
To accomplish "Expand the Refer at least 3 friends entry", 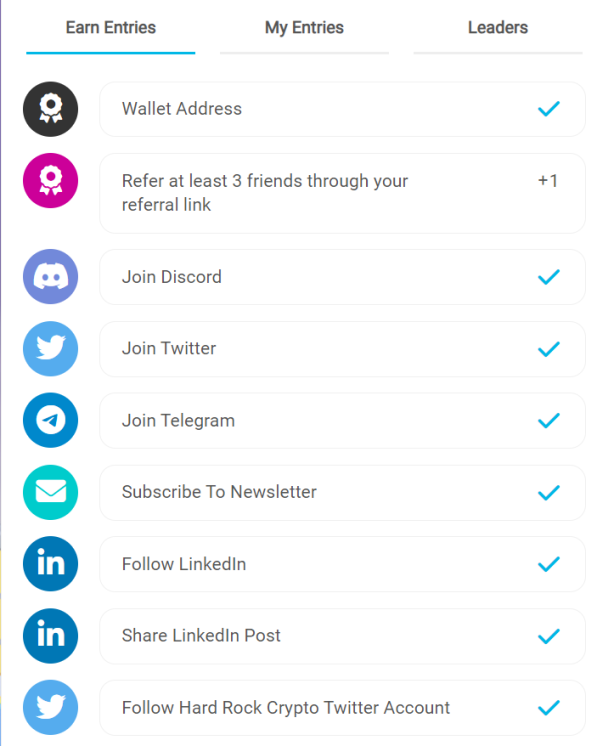I will tap(342, 193).
